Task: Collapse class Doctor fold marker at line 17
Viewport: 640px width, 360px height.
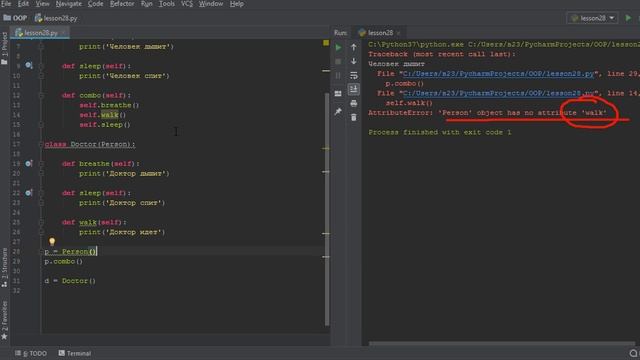Action: pos(41,144)
